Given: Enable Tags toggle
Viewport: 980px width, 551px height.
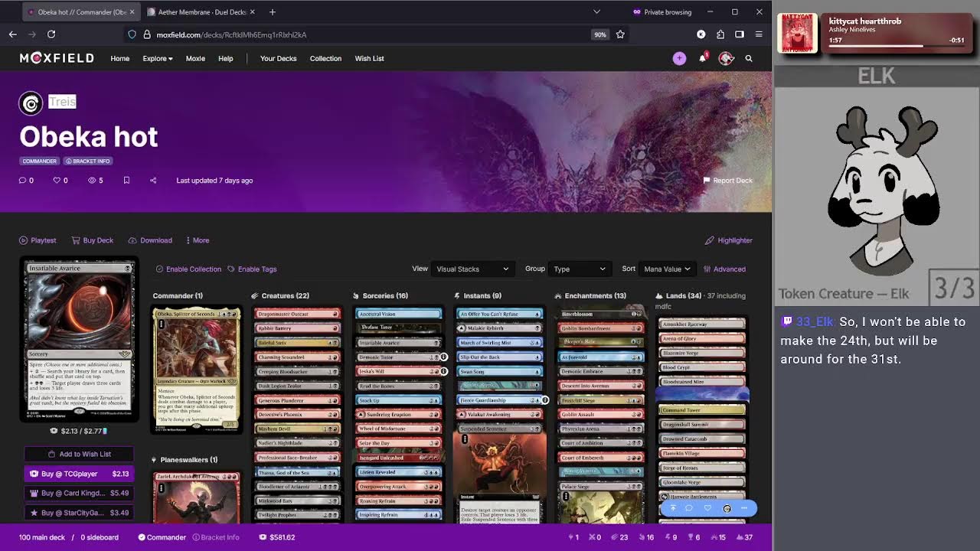Looking at the screenshot, I should click(252, 269).
